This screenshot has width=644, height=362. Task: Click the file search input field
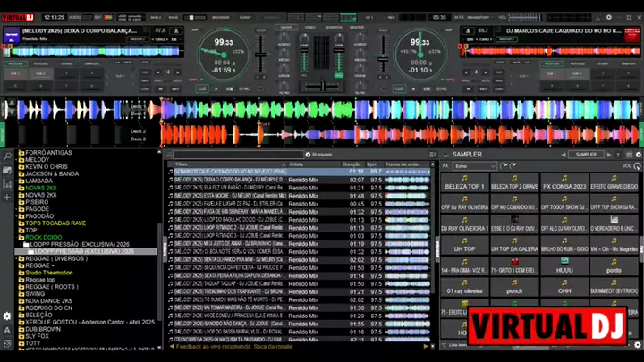click(238, 155)
